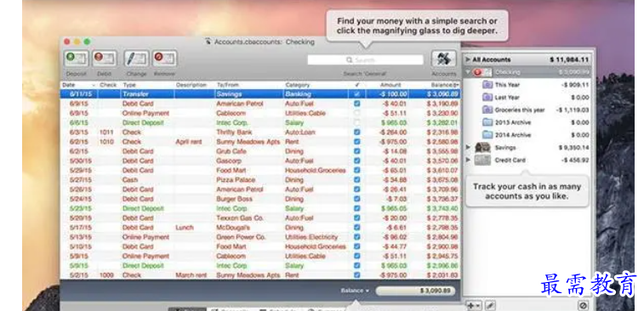The height and width of the screenshot is (311, 644).
Task: Click the Green Power Co. cell
Action: point(241,237)
